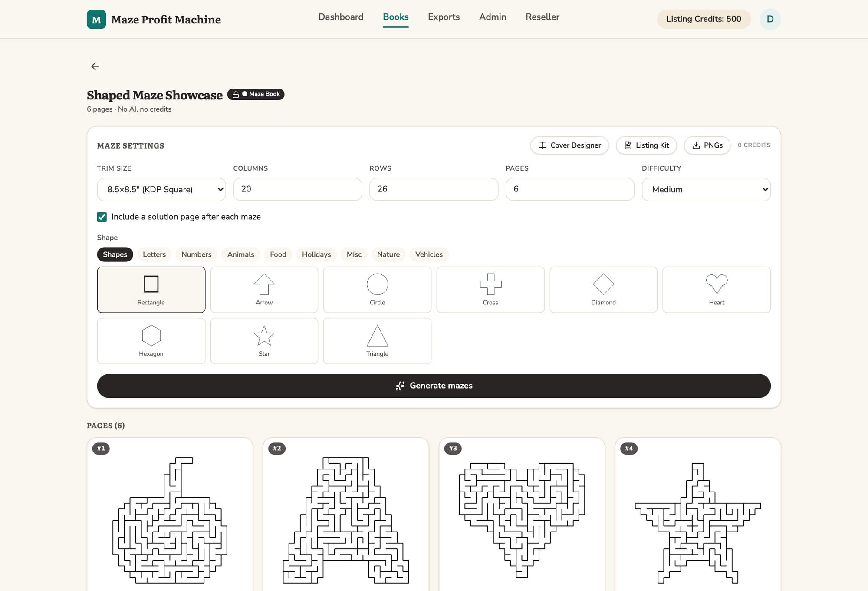Switch to Food category tab
Image resolution: width=868 pixels, height=591 pixels.
tap(278, 254)
